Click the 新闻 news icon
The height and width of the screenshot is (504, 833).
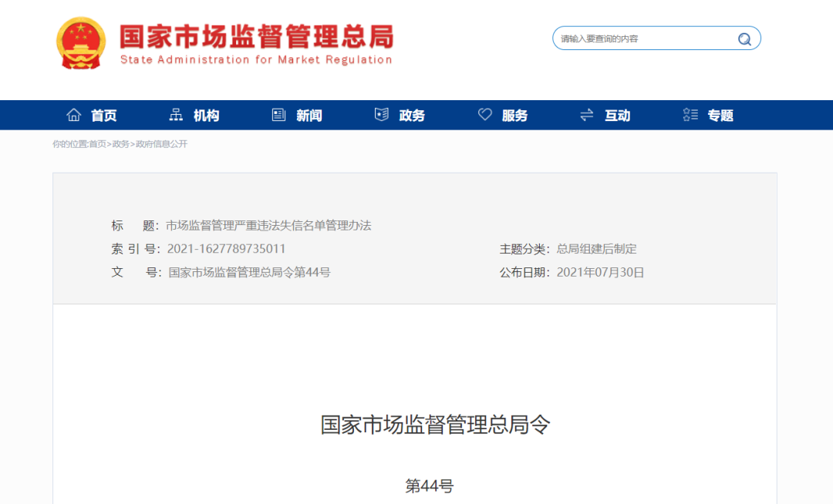[278, 114]
